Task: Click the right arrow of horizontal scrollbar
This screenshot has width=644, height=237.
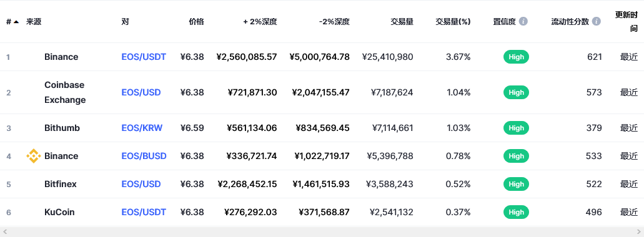Action: (638, 232)
